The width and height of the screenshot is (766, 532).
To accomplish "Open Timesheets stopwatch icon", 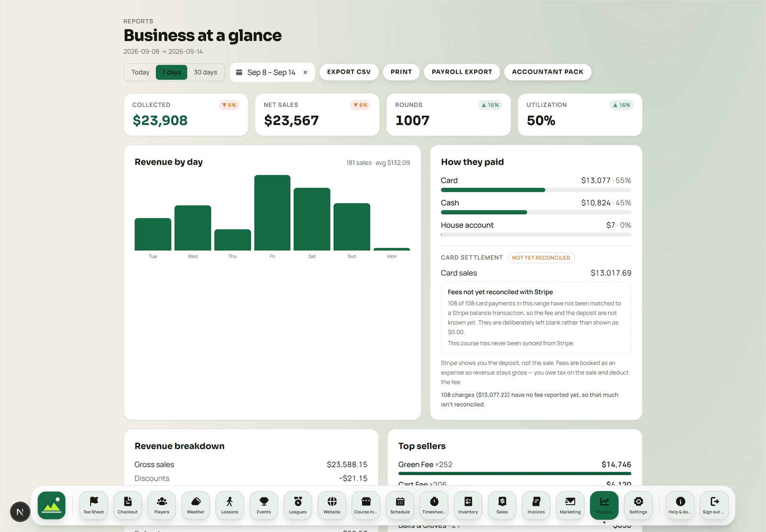I will tap(434, 505).
